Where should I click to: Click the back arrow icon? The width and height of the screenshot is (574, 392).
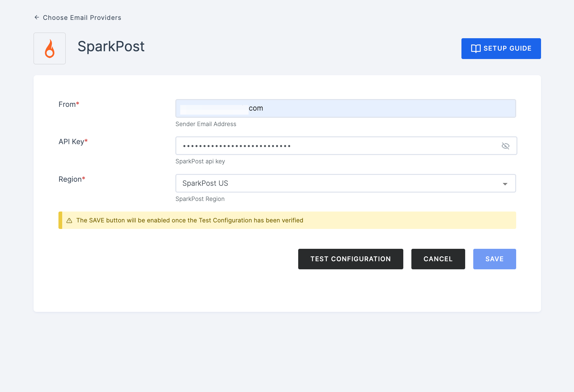tap(37, 17)
